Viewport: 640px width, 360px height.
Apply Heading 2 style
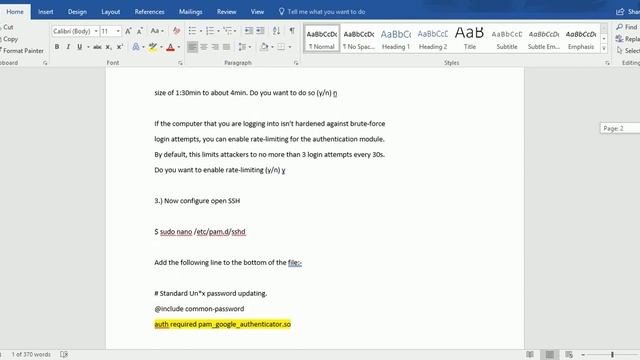point(433,38)
